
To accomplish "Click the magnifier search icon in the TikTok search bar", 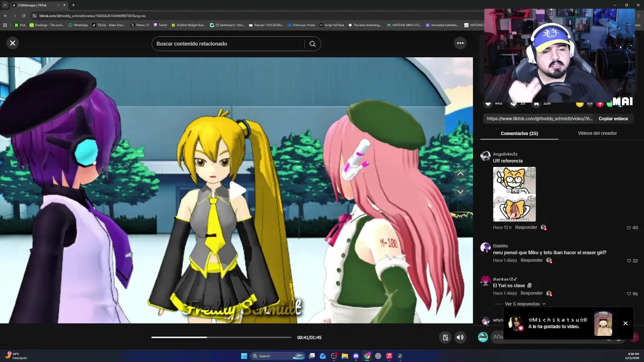I will tap(312, 44).
